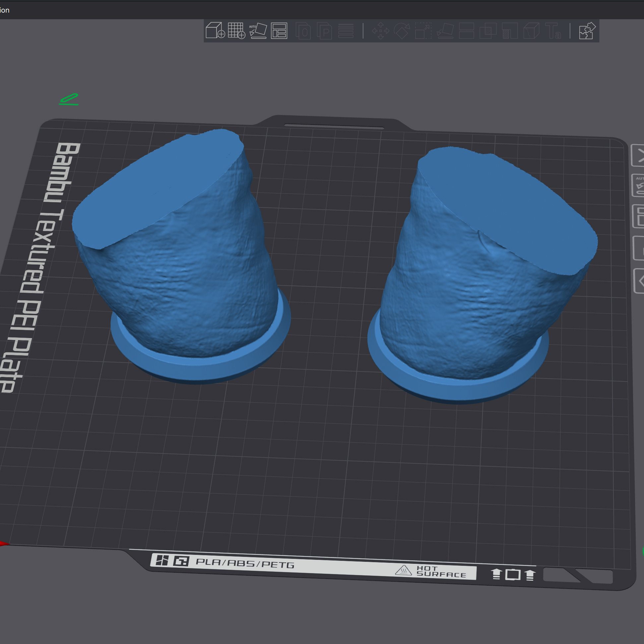Toggle the Split to objects icon
This screenshot has width=644, height=644.
tap(303, 31)
